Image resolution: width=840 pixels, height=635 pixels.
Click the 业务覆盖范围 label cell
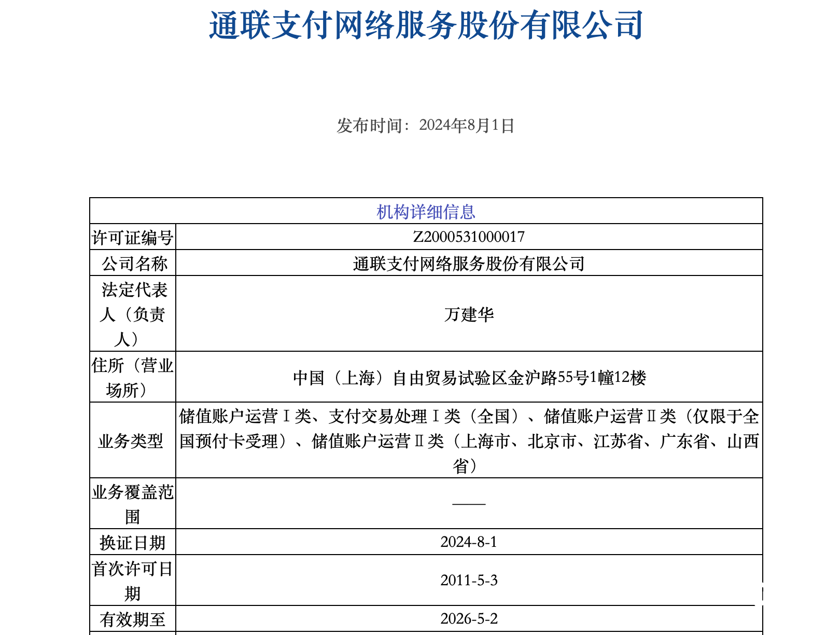[x=133, y=504]
